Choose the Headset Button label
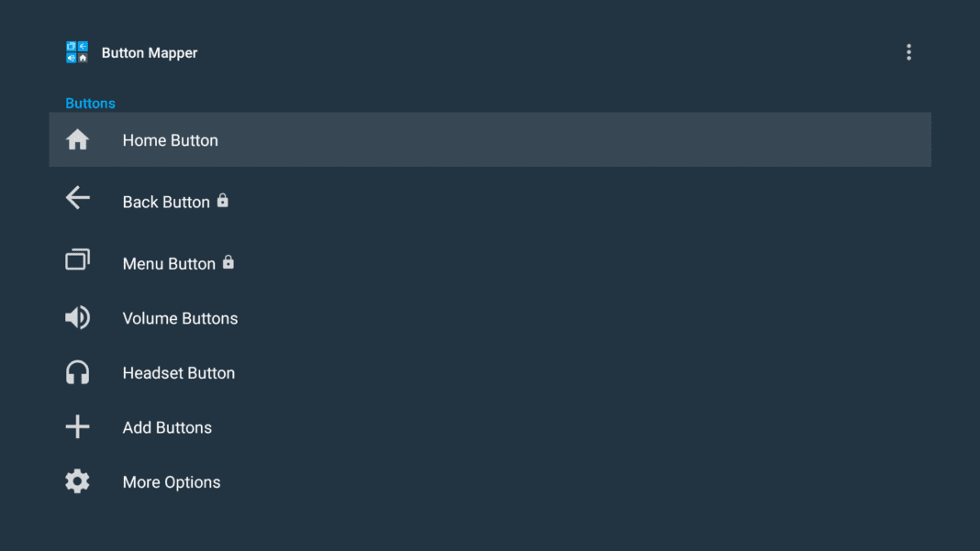980x551 pixels. pyautogui.click(x=179, y=373)
